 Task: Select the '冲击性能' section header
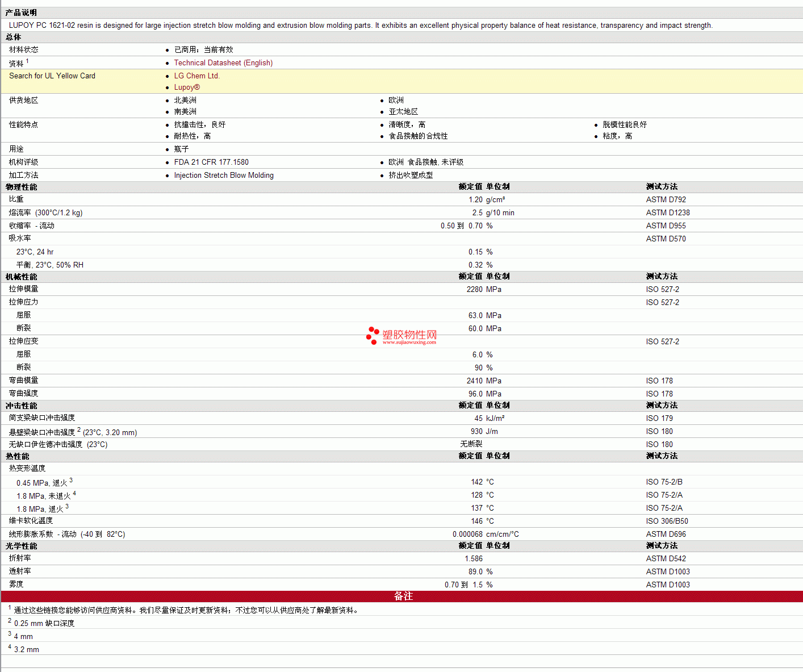point(21,406)
